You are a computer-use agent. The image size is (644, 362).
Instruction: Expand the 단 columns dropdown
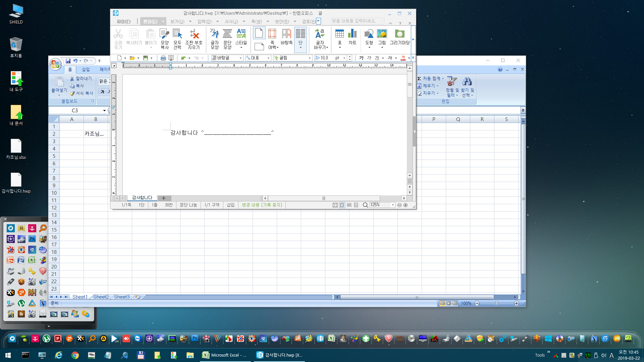click(x=301, y=48)
